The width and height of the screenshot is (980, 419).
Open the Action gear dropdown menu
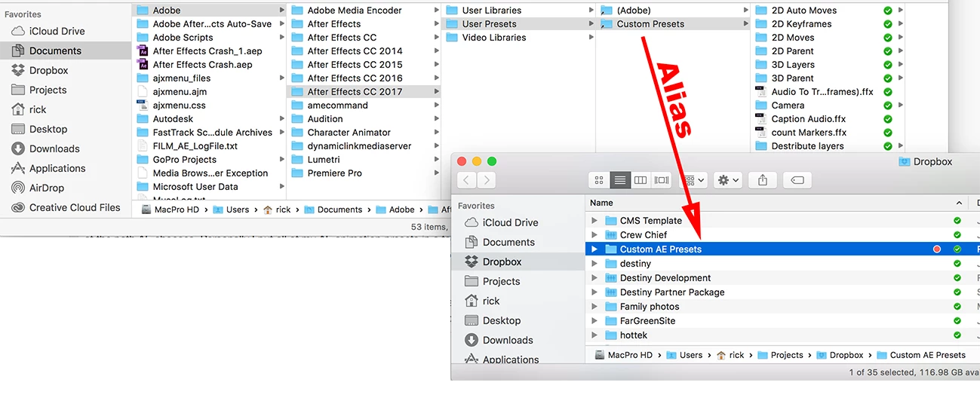pyautogui.click(x=729, y=180)
